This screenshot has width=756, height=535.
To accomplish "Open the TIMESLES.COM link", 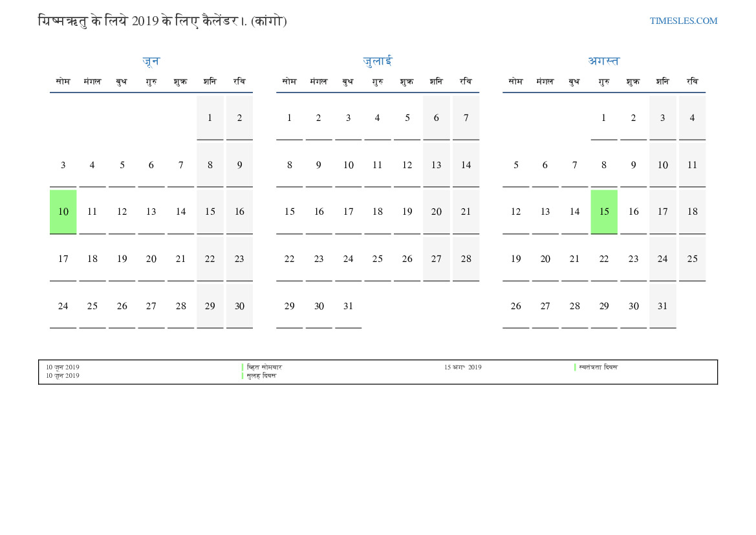I will (x=683, y=21).
